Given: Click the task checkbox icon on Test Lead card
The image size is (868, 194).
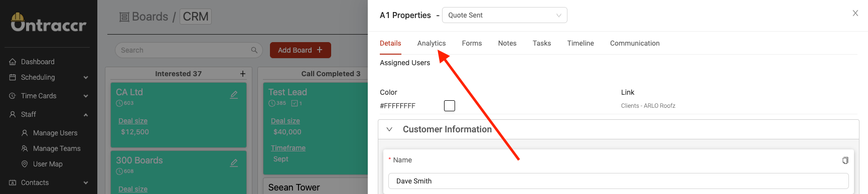Looking at the screenshot, I should click(x=295, y=103).
